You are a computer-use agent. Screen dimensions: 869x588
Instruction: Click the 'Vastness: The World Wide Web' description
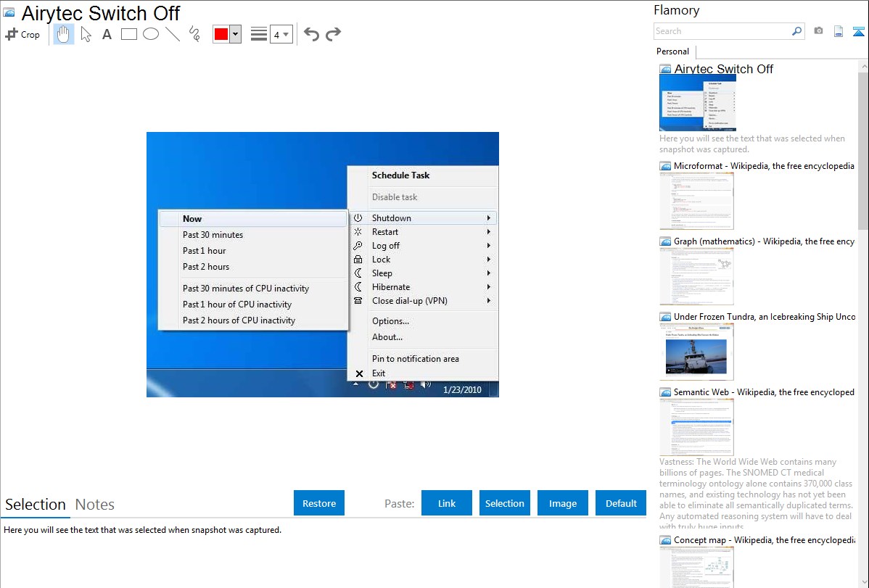click(756, 494)
